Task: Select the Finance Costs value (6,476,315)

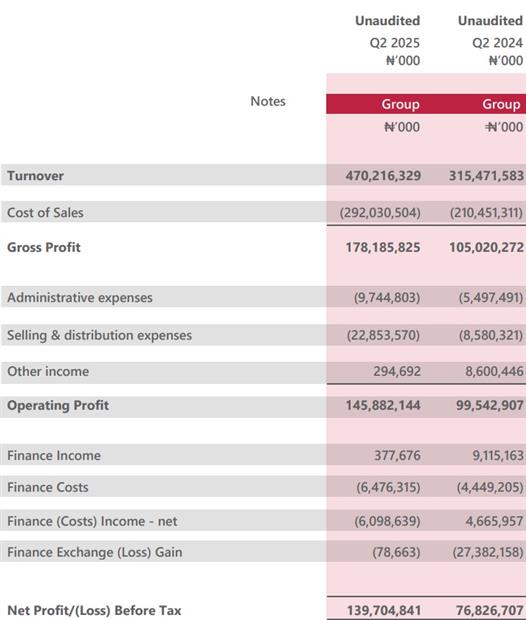Action: pyautogui.click(x=388, y=487)
